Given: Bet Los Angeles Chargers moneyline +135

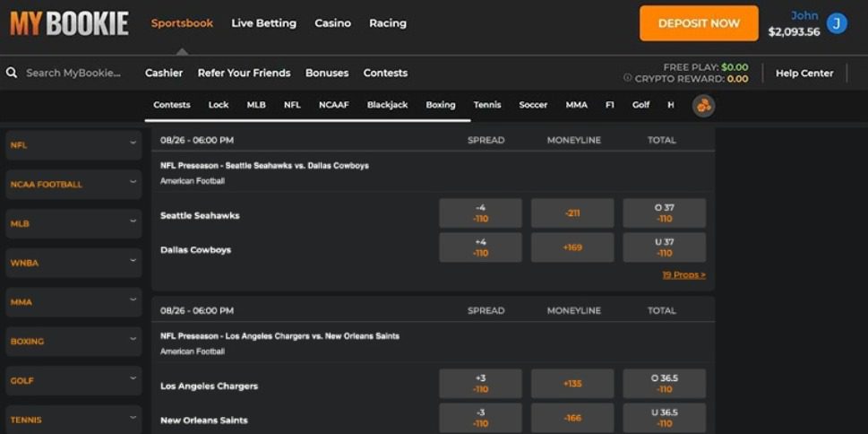Looking at the screenshot, I should 572,384.
